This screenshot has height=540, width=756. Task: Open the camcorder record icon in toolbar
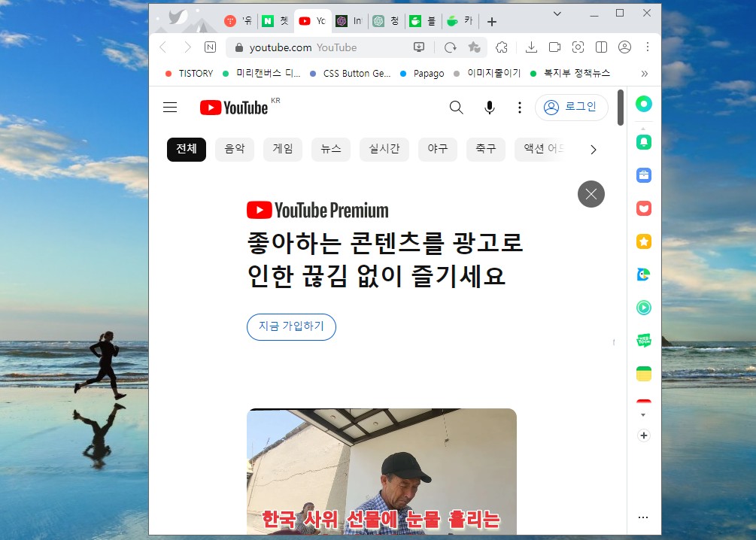pyautogui.click(x=554, y=47)
